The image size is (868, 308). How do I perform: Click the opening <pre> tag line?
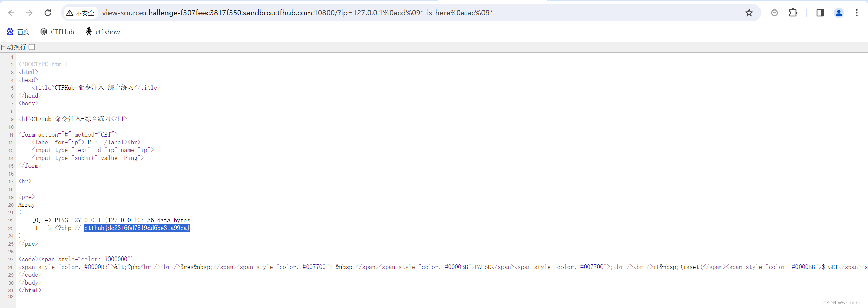pos(26,197)
